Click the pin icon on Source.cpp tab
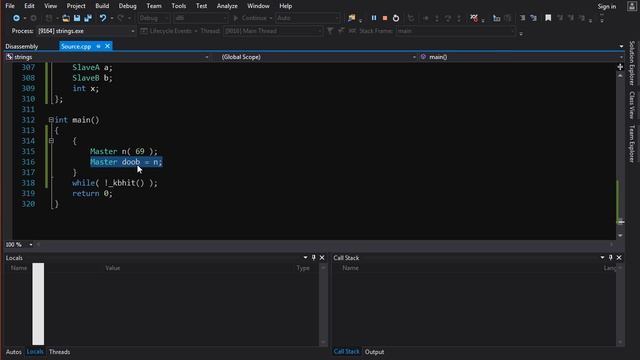The height and width of the screenshot is (360, 640). 98,47
